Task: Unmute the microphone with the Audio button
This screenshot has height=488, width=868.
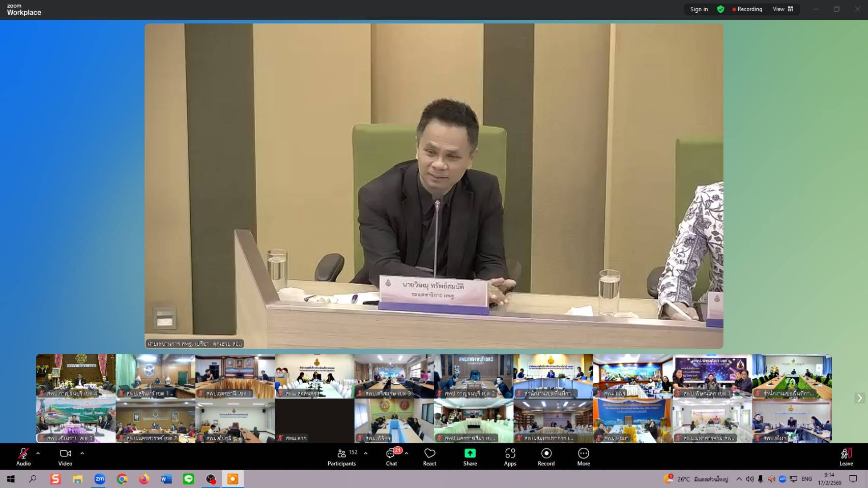Action: pyautogui.click(x=23, y=456)
